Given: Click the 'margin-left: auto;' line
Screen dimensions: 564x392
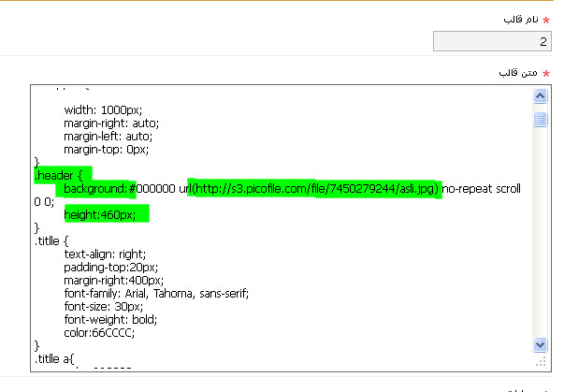Looking at the screenshot, I should pyautogui.click(x=108, y=137).
